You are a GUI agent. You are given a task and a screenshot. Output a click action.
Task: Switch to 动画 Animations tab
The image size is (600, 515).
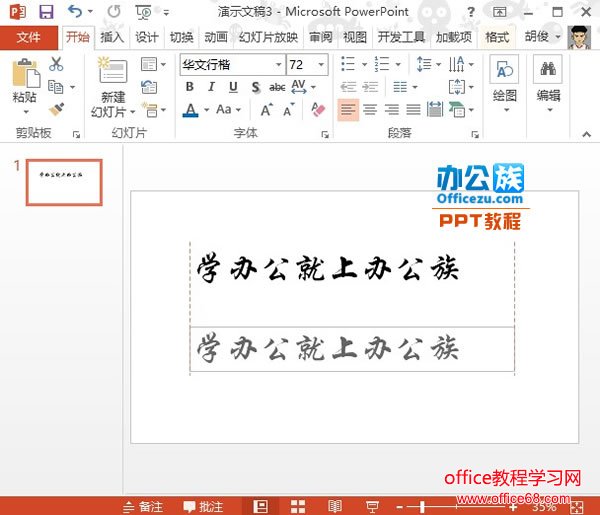pos(216,37)
